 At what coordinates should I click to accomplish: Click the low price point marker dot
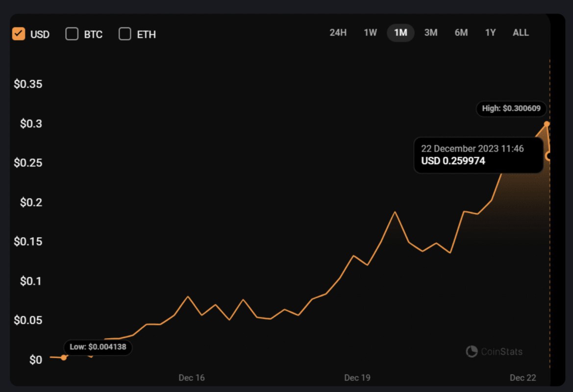(x=64, y=358)
